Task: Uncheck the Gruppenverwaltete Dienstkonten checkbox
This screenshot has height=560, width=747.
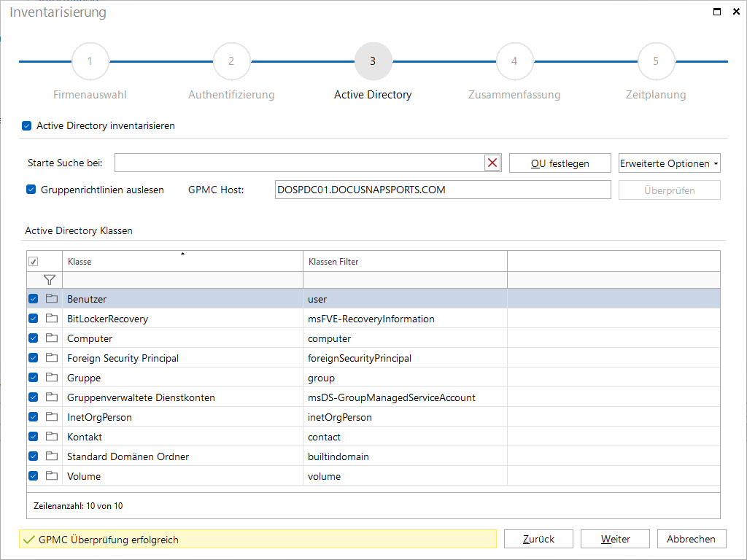Action: (x=33, y=397)
